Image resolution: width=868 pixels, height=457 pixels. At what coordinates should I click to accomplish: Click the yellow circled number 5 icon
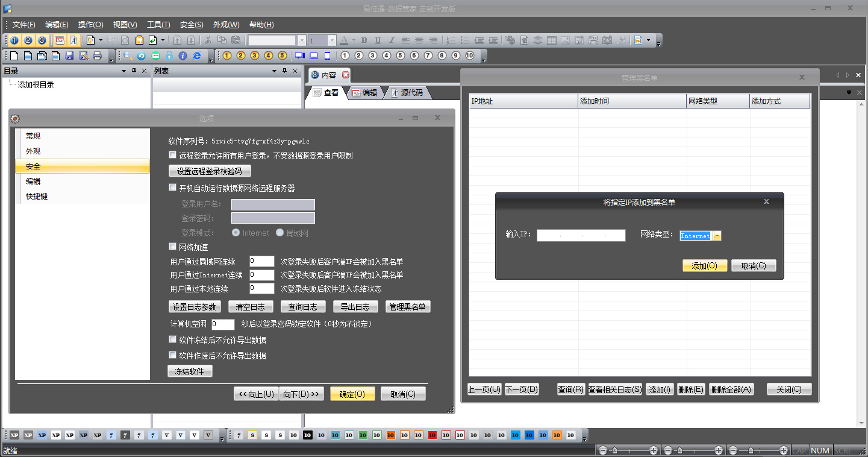coord(282,56)
